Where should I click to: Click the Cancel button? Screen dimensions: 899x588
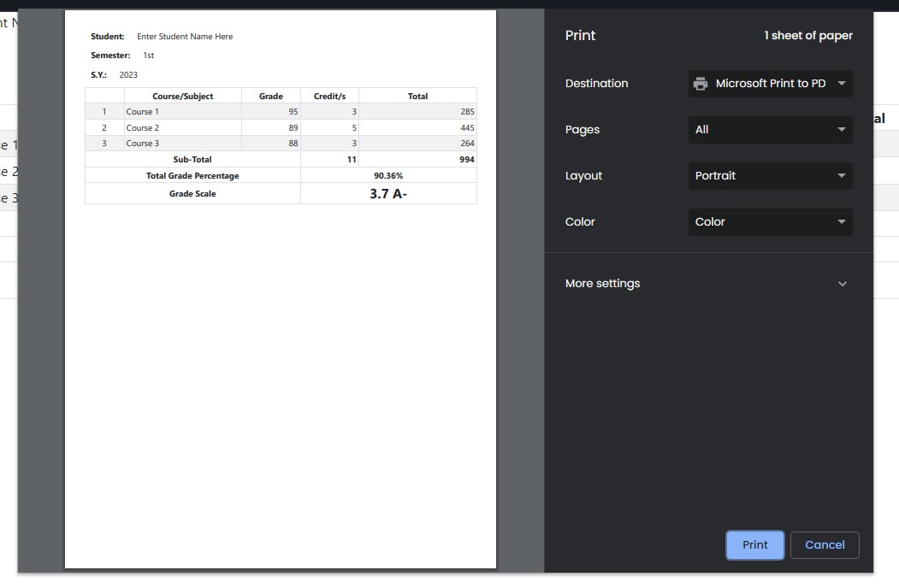(x=824, y=544)
